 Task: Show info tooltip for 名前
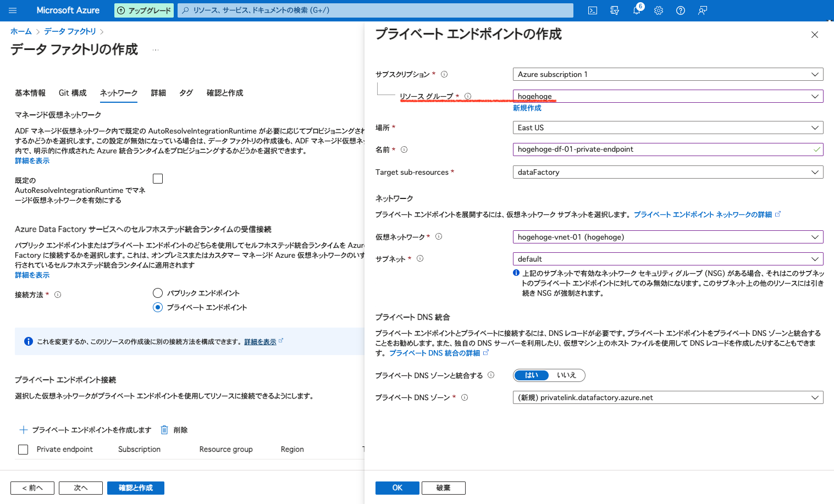[404, 149]
